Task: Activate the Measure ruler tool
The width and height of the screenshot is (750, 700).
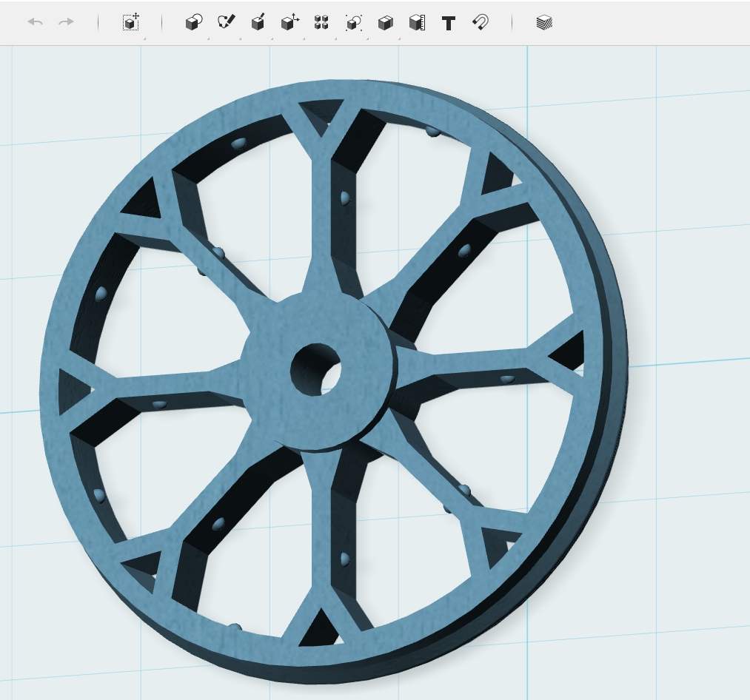Action: (x=417, y=22)
